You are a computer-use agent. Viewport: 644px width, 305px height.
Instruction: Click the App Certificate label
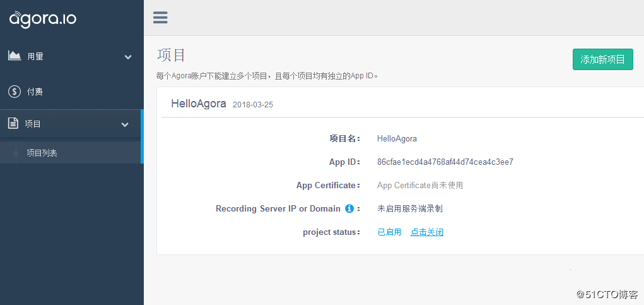point(328,186)
